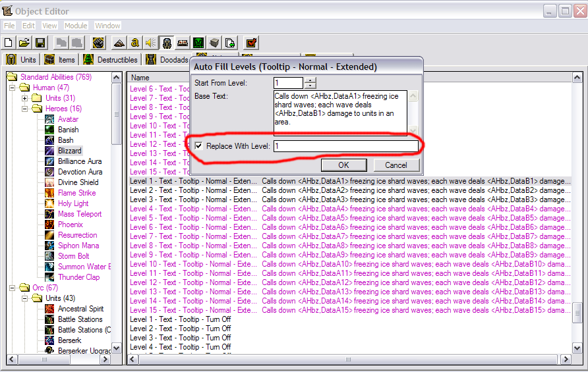The width and height of the screenshot is (588, 372).
Task: Open the View menu
Action: 49,26
